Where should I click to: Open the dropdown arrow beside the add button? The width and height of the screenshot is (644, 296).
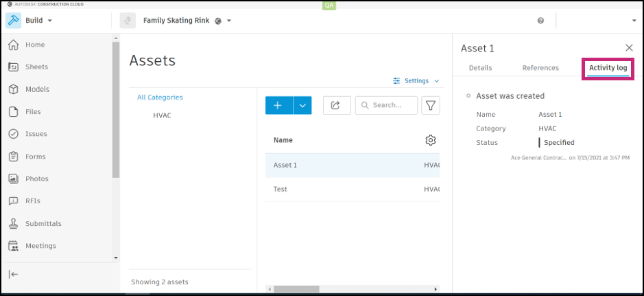[x=302, y=105]
